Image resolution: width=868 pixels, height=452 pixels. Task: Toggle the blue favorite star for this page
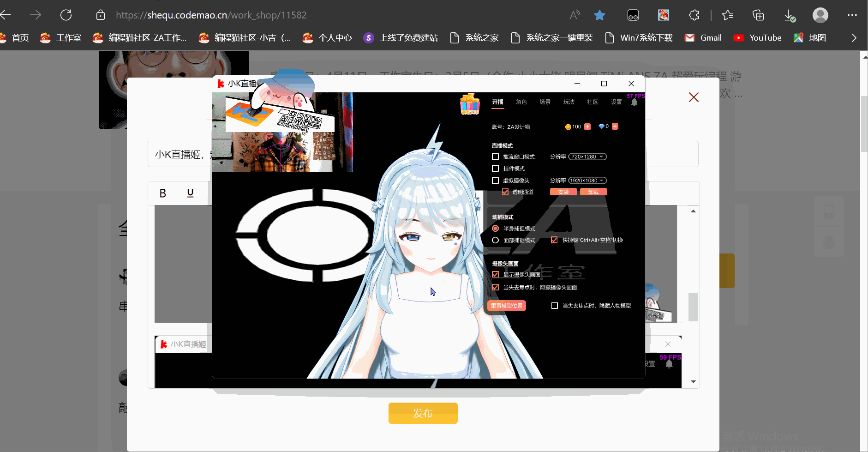(599, 15)
